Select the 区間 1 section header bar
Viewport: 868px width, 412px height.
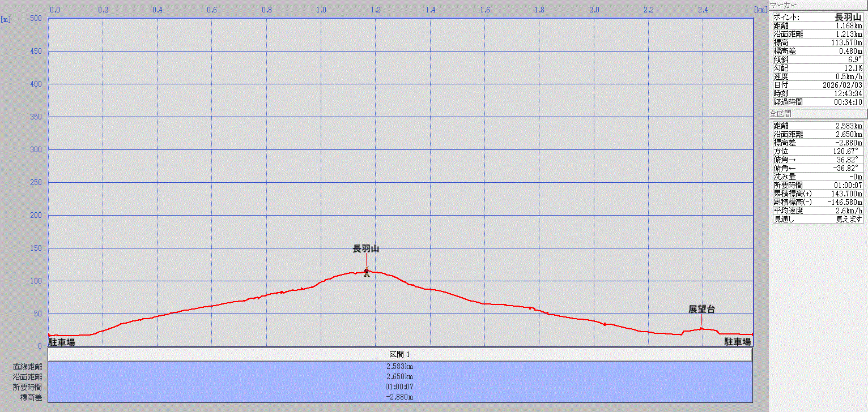coord(400,354)
